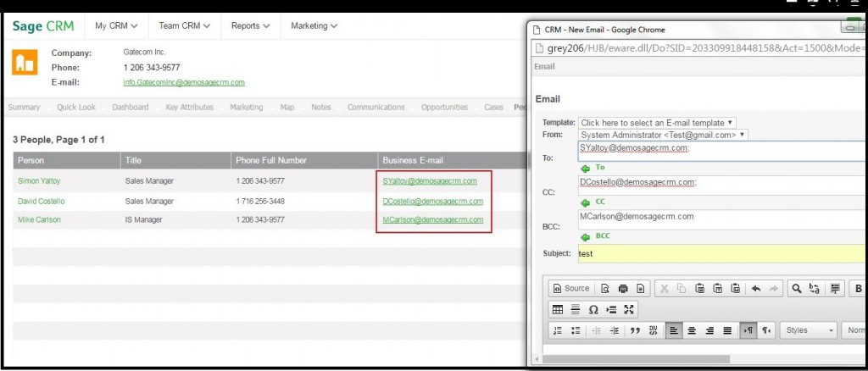The image size is (868, 371).
Task: Open the Templates icon in editor toolbar
Action: click(641, 289)
